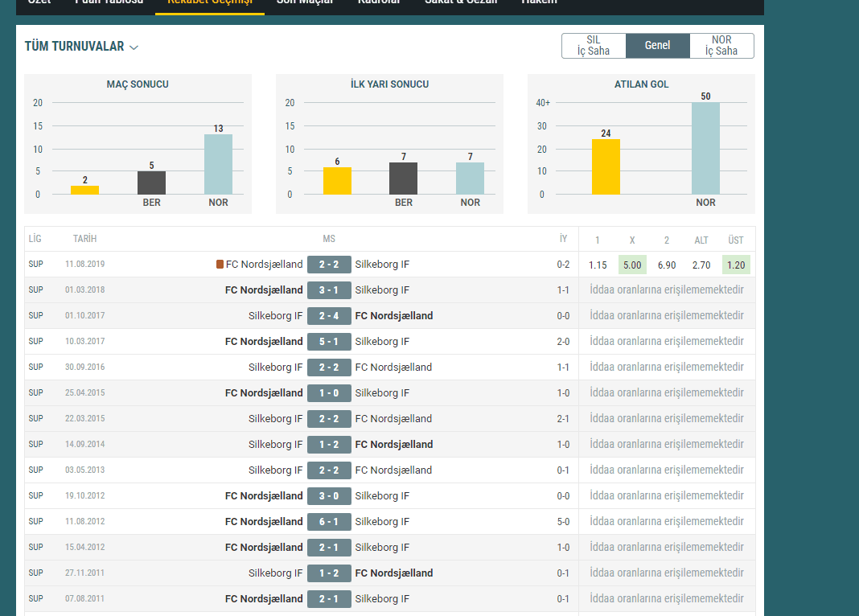
Task: Switch filter to NOR İç Saha
Action: pos(721,46)
